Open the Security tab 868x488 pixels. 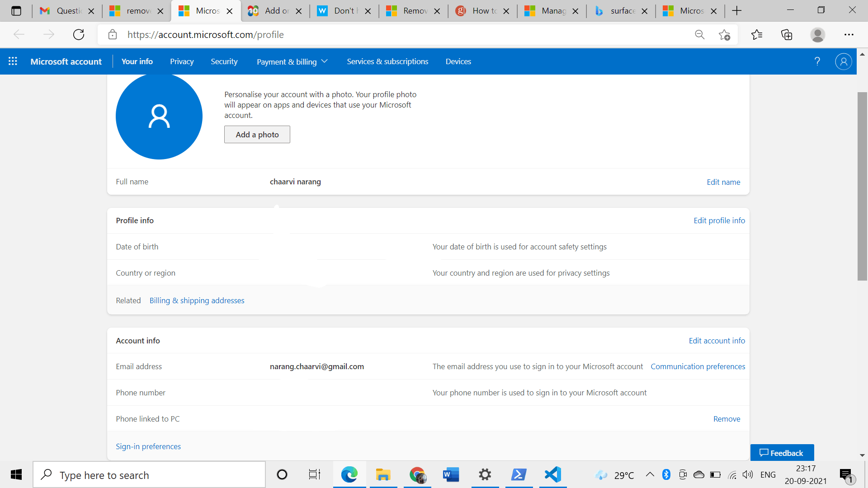[x=224, y=61]
